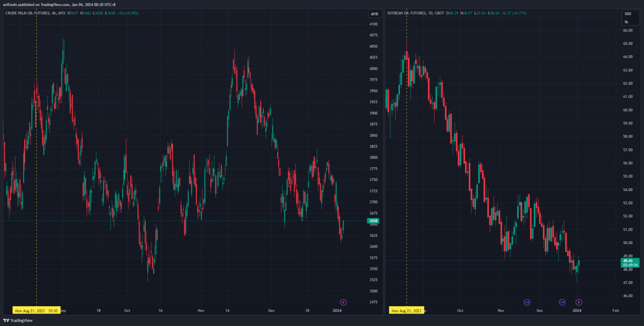Image resolution: width=644 pixels, height=326 pixels.
Task: Click the arifzndn published on TradingView.com header
Action: click(59, 4)
